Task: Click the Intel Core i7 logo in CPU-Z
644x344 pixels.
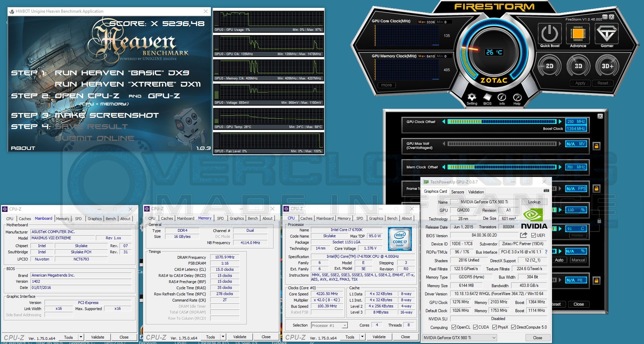Action: [x=400, y=239]
